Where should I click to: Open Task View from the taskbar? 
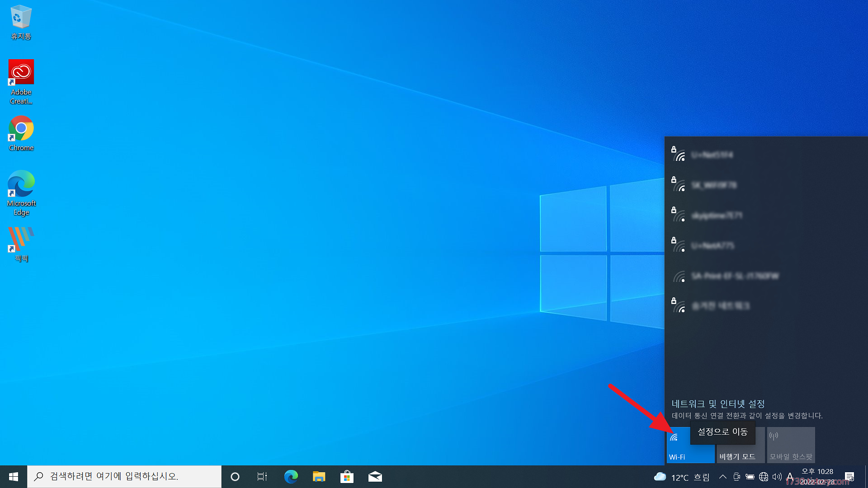point(262,477)
